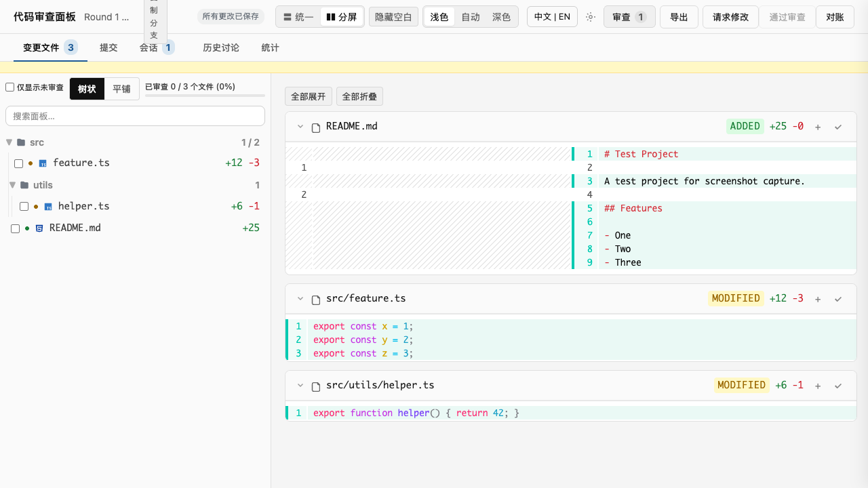
Task: Click plus icon on README.md diff header
Action: pyautogui.click(x=818, y=127)
